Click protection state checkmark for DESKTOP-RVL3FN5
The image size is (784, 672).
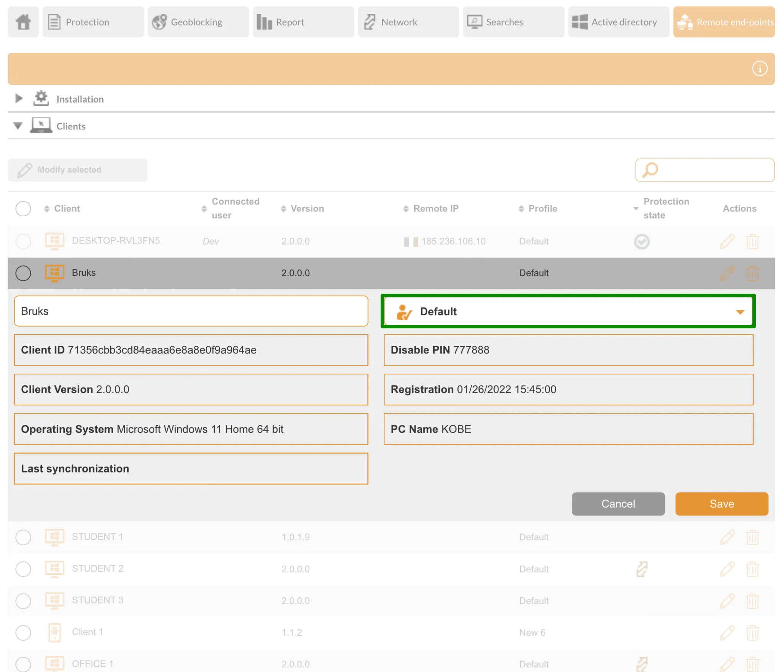pyautogui.click(x=642, y=242)
